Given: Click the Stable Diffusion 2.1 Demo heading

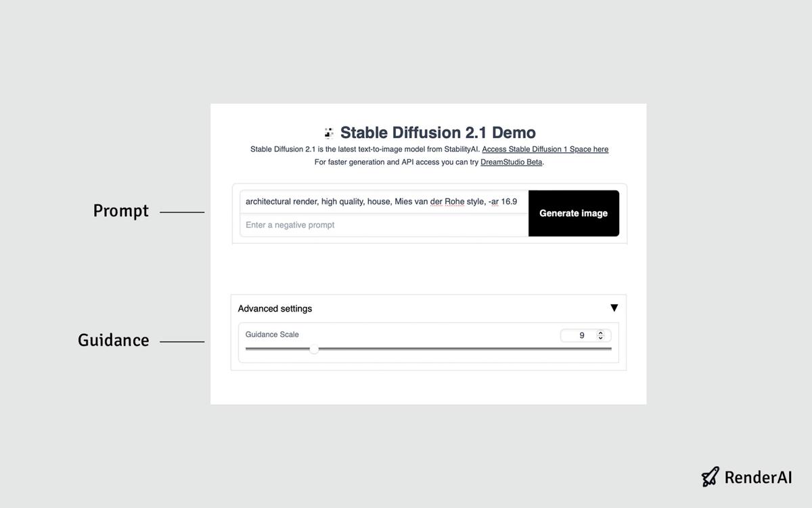Looking at the screenshot, I should [438, 133].
